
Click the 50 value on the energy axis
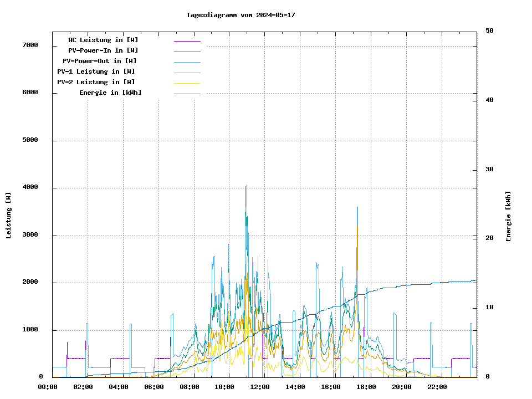[x=489, y=31]
